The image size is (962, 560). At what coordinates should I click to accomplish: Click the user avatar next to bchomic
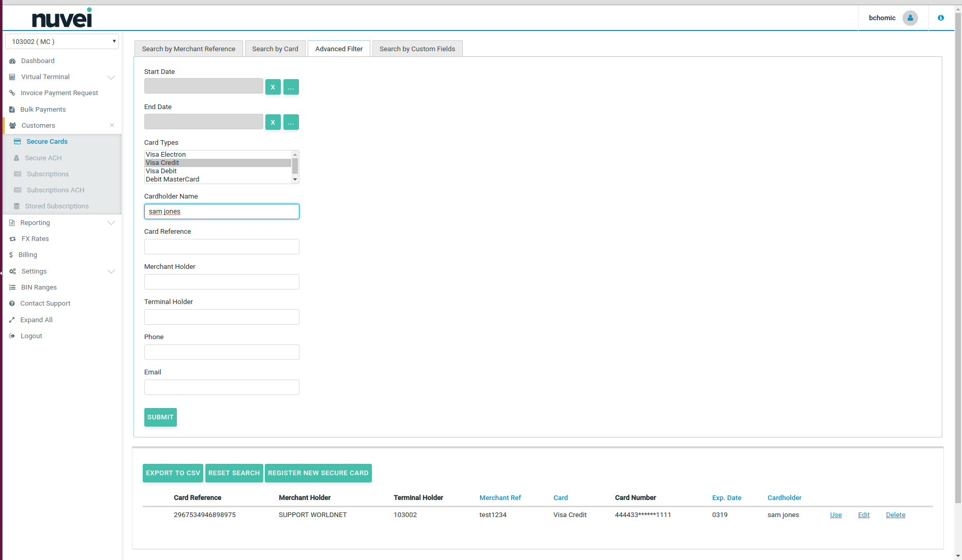point(910,18)
